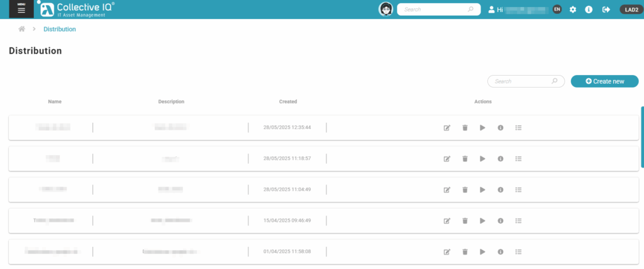
Task: Click the Create new button
Action: coord(604,81)
